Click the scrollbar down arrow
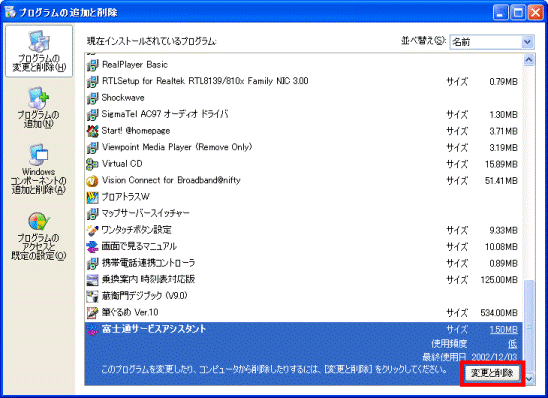Image resolution: width=548 pixels, height=398 pixels. 529,378
